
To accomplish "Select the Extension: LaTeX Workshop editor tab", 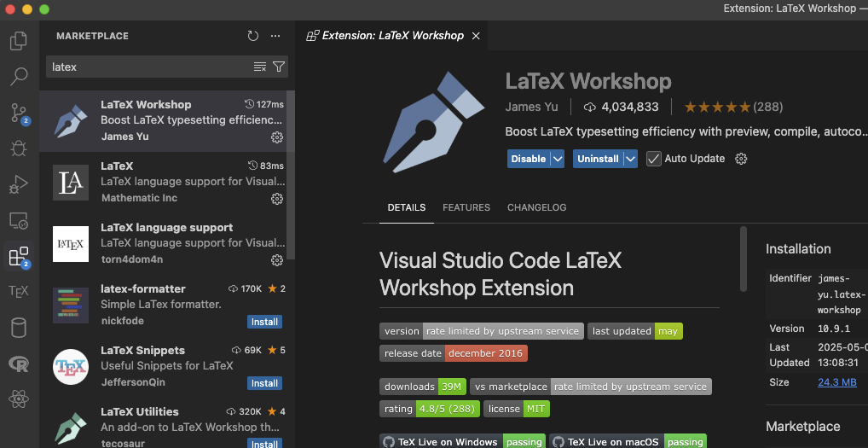I will [x=392, y=36].
